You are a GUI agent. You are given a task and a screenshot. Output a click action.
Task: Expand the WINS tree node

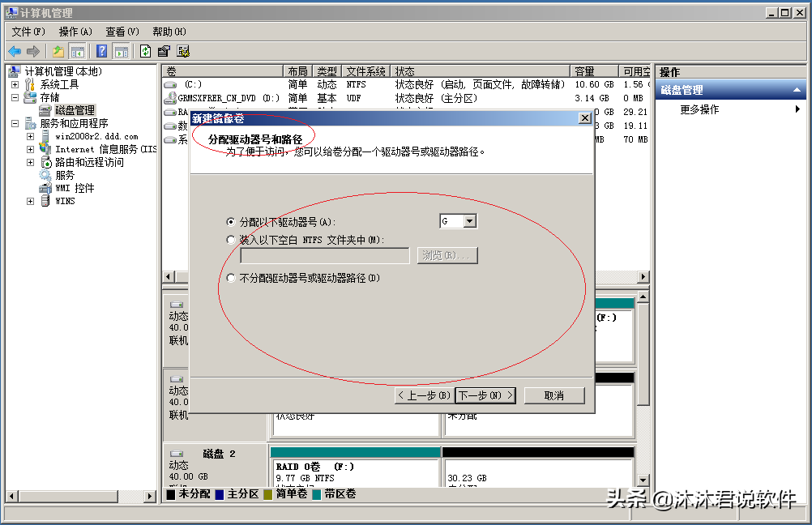pos(31,201)
